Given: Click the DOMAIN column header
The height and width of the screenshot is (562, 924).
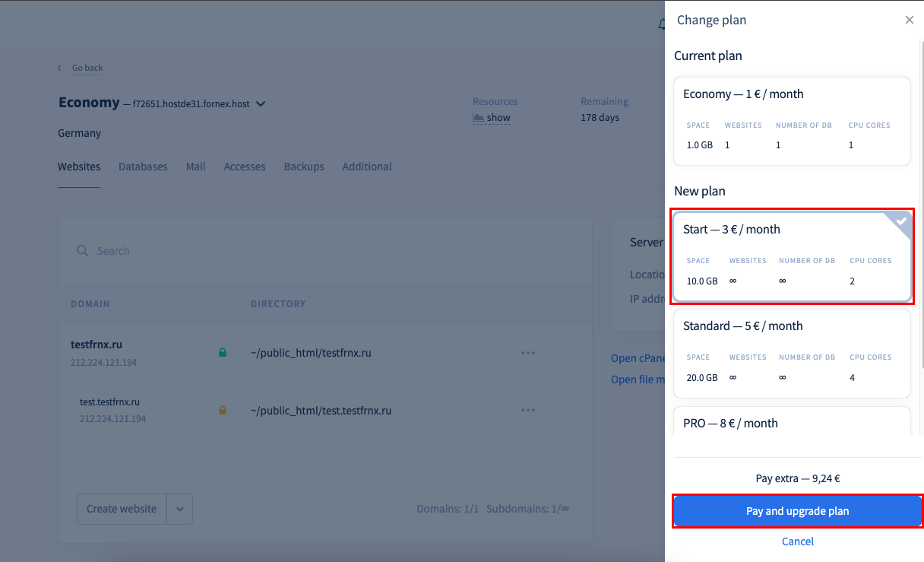Looking at the screenshot, I should pyautogui.click(x=90, y=303).
